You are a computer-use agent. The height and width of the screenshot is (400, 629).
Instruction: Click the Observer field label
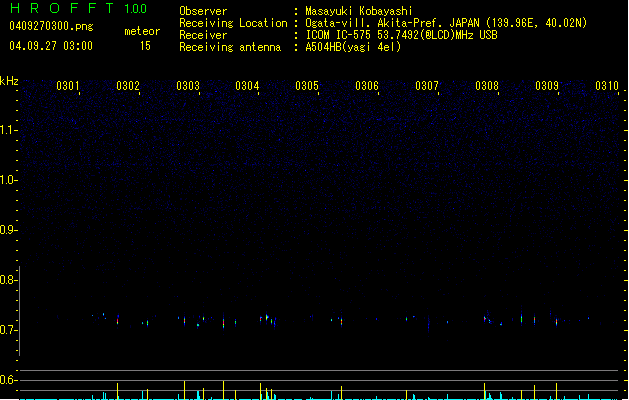(x=203, y=11)
